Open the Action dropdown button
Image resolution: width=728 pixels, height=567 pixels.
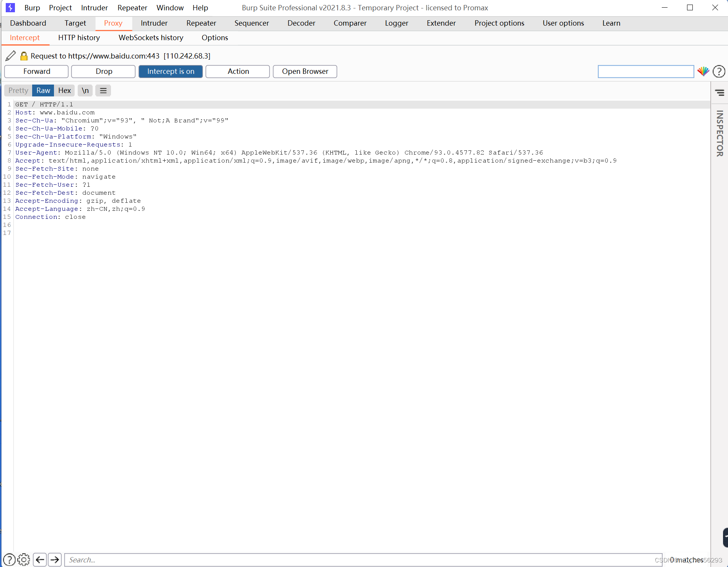tap(238, 72)
